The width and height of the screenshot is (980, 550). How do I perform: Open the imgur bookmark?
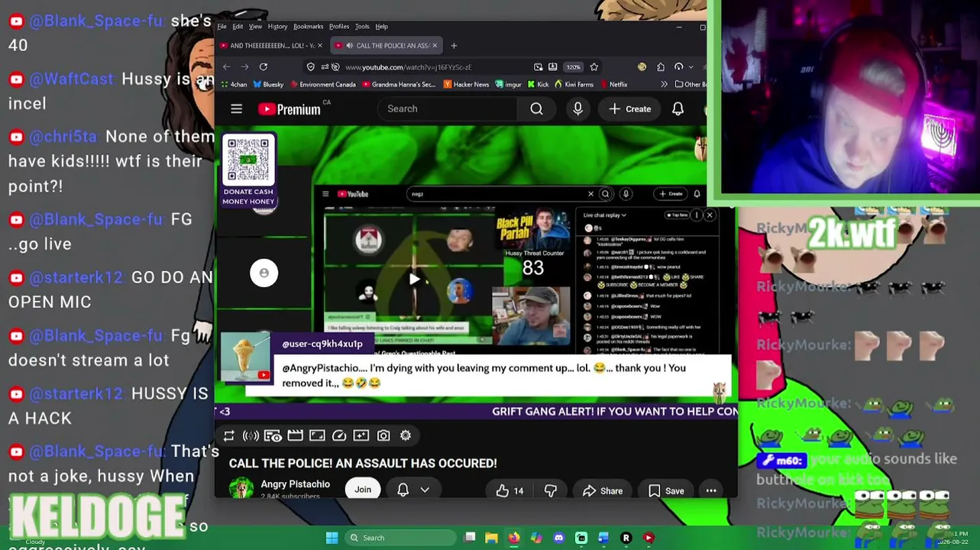coord(509,85)
